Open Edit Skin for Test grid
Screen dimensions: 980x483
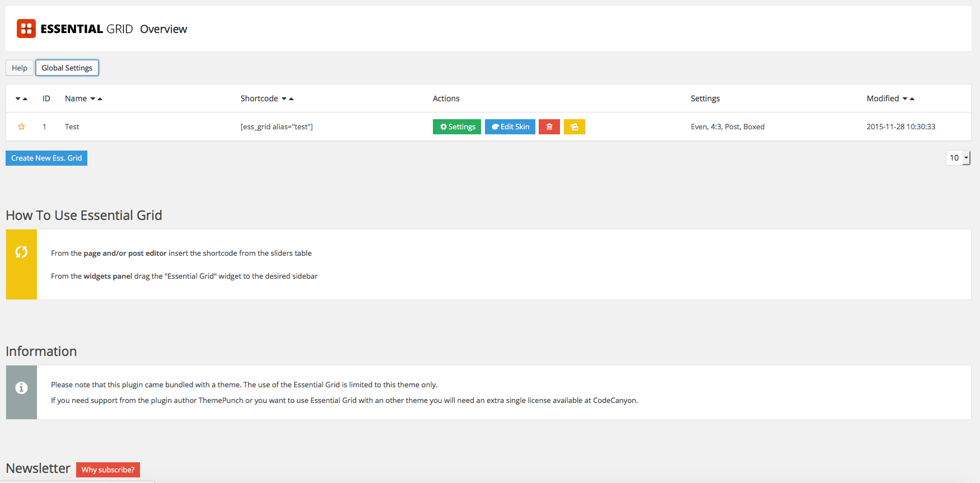510,127
